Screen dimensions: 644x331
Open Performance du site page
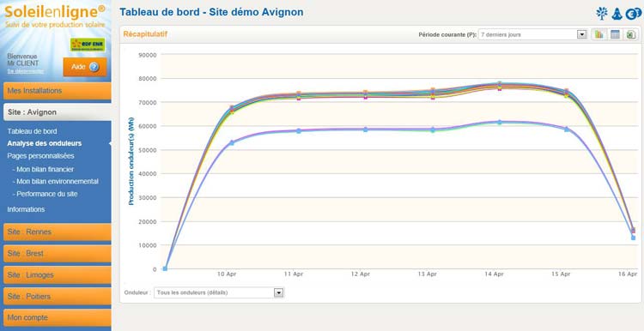pyautogui.click(x=45, y=194)
